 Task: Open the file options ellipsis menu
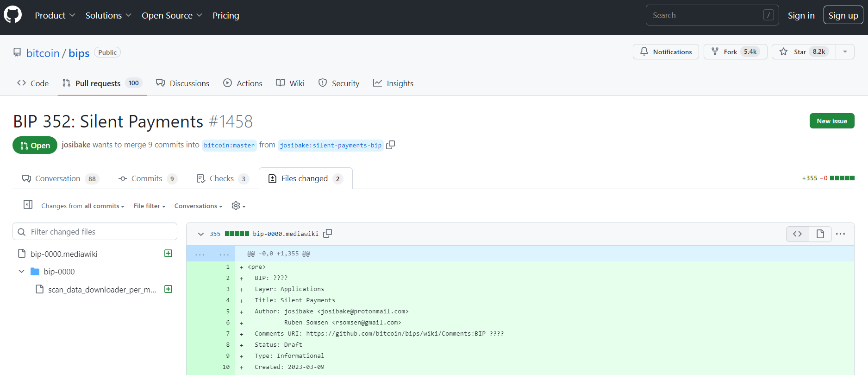[x=841, y=234]
